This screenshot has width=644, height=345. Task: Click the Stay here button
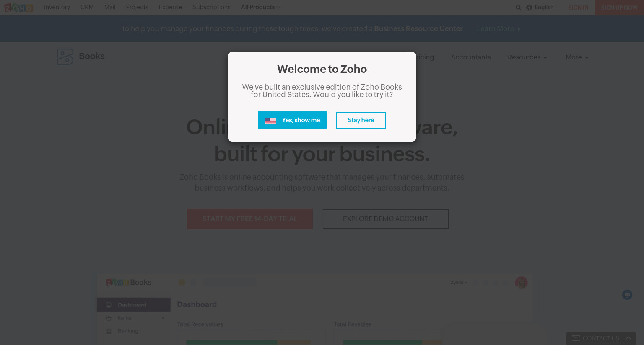[x=361, y=120]
